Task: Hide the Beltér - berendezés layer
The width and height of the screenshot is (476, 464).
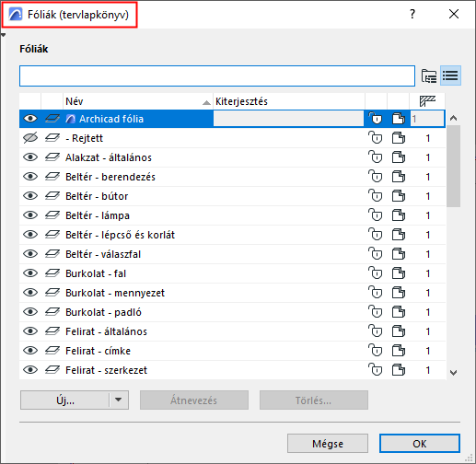Action: coord(30,177)
